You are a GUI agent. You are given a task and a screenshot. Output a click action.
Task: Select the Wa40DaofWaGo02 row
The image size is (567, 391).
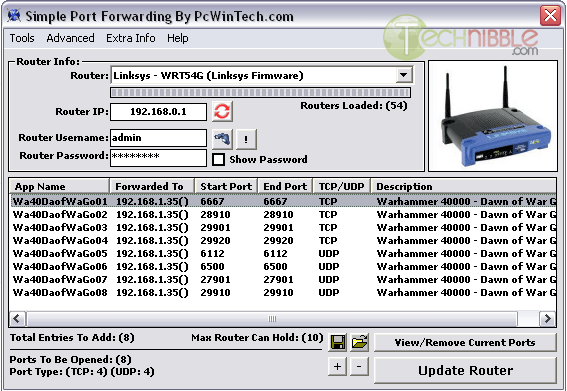(x=283, y=214)
